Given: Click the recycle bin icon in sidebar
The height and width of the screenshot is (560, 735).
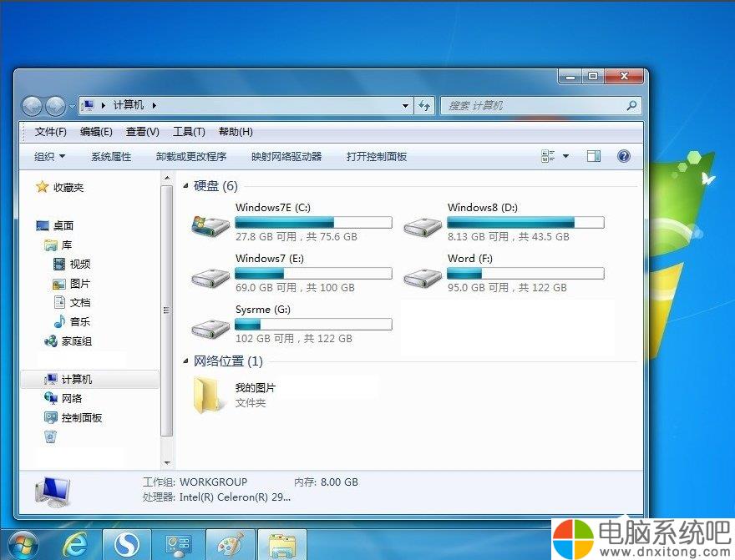Looking at the screenshot, I should tap(51, 436).
